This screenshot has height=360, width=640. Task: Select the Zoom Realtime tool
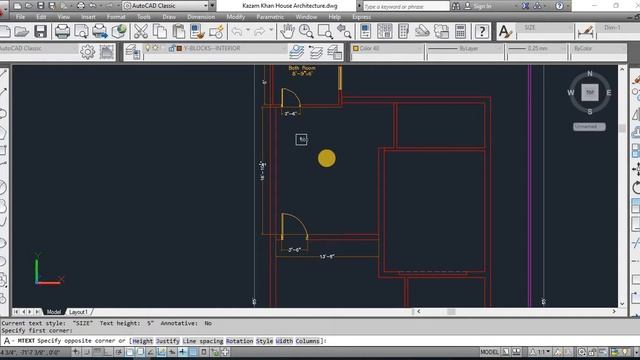[x=306, y=31]
